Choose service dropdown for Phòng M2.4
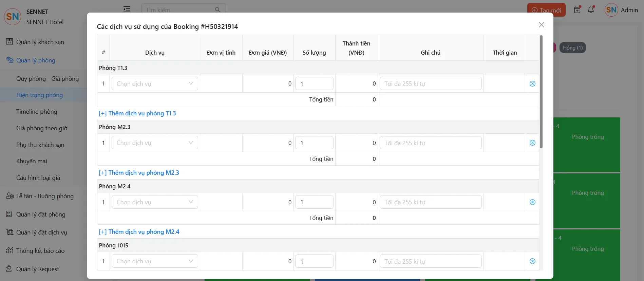The width and height of the screenshot is (644, 281). (155, 202)
